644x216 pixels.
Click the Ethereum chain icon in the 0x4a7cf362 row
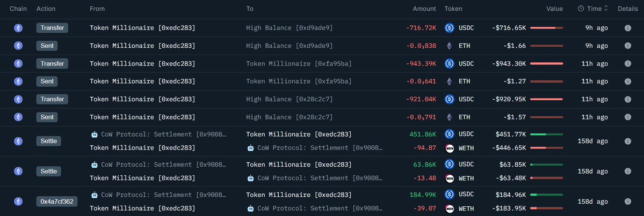point(18,202)
